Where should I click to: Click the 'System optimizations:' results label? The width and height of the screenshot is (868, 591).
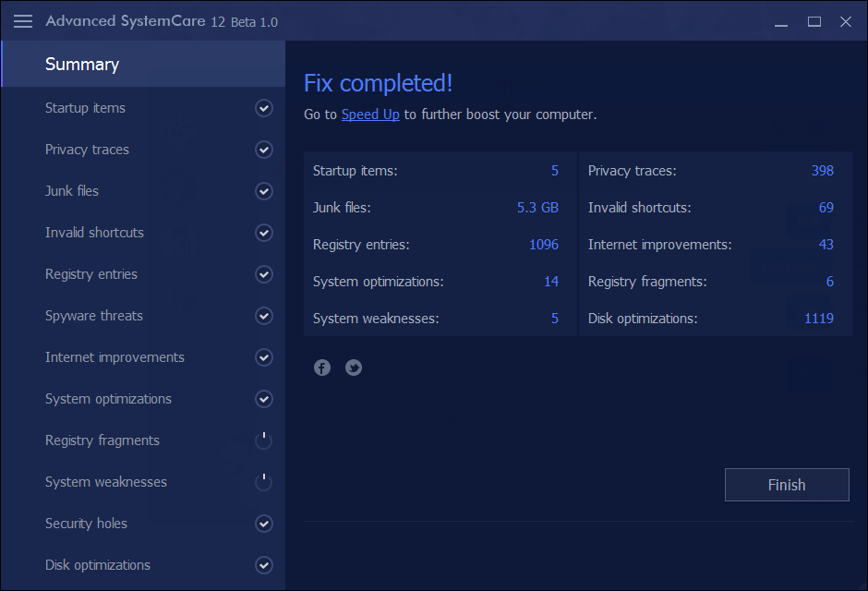tap(378, 282)
